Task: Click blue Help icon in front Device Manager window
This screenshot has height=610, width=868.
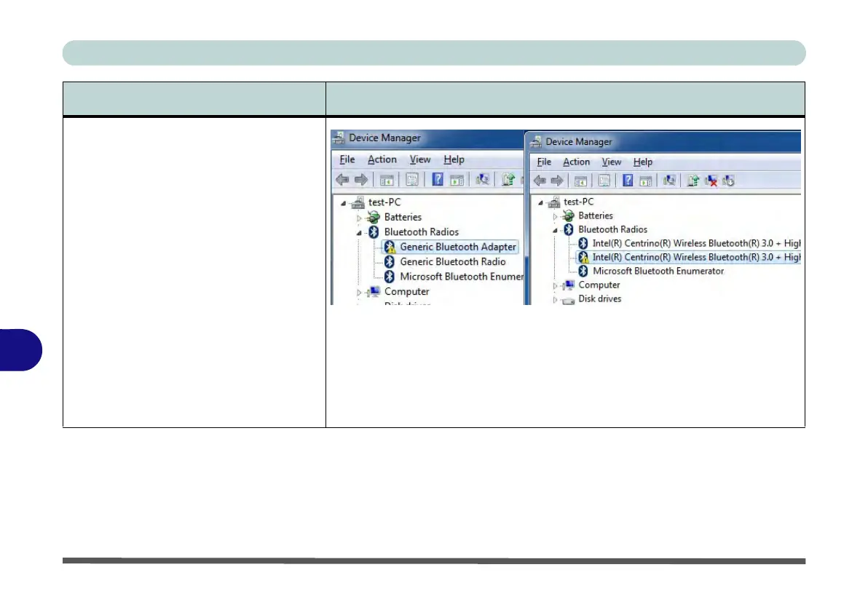Action: pos(628,181)
